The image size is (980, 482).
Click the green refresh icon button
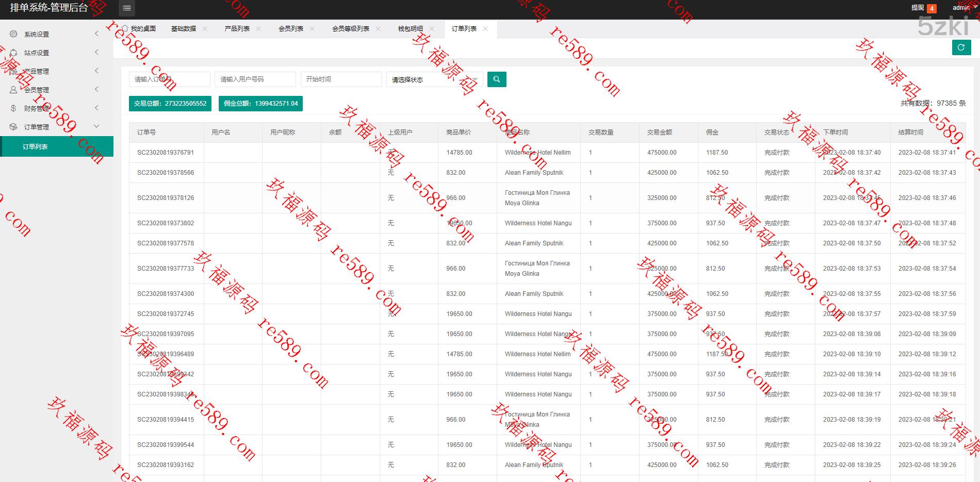961,47
